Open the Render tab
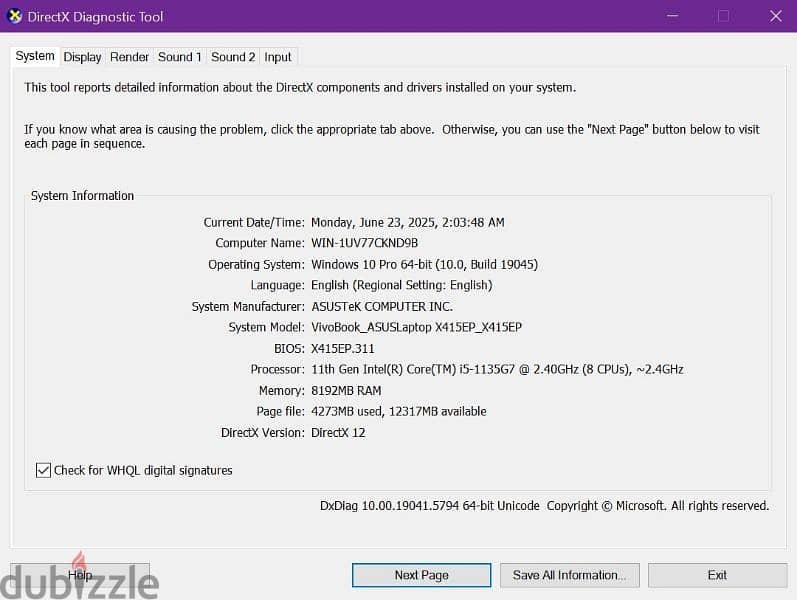Viewport: 797px width, 600px height. point(130,57)
